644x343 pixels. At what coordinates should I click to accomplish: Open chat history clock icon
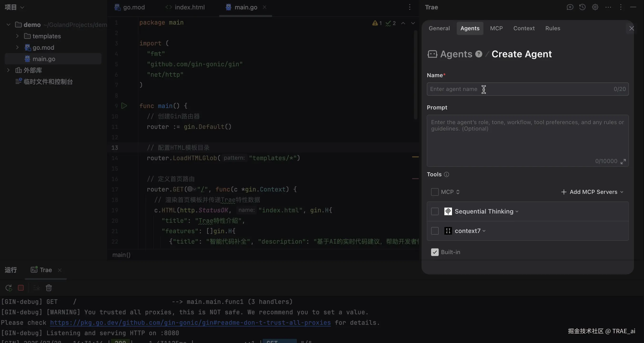click(x=582, y=7)
